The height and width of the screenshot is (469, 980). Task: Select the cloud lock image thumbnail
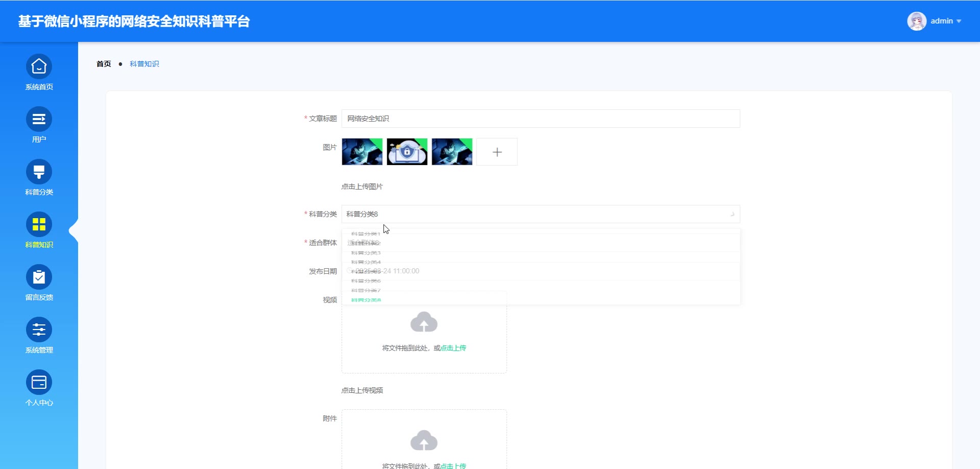(x=407, y=152)
